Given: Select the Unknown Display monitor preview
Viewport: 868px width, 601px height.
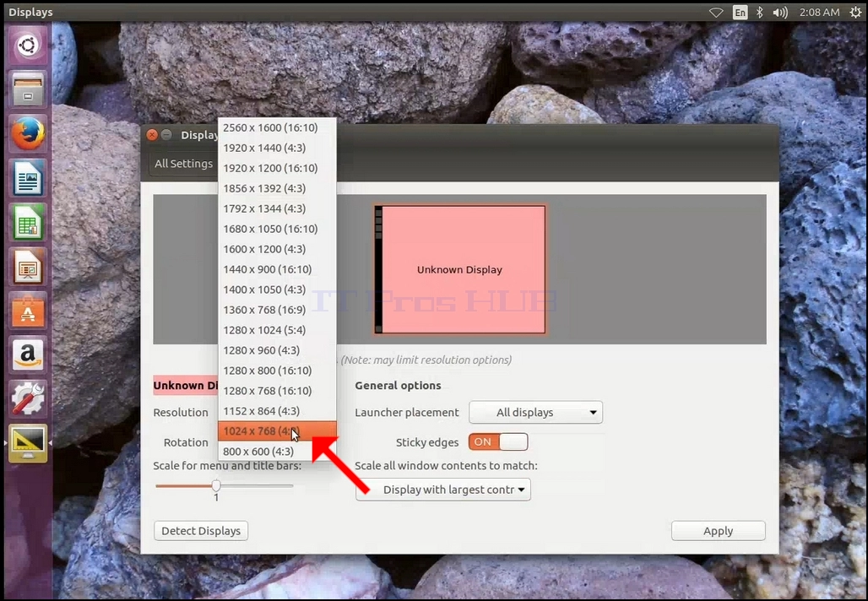Looking at the screenshot, I should tap(460, 269).
